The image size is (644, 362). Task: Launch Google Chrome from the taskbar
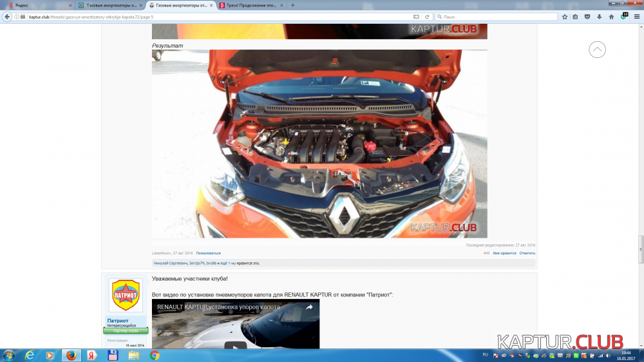[155, 356]
